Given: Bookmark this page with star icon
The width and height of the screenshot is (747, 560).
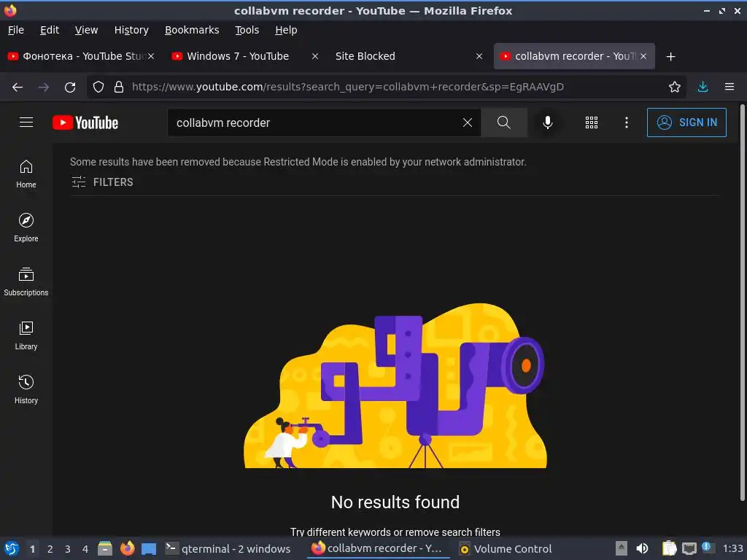Looking at the screenshot, I should pyautogui.click(x=675, y=87).
